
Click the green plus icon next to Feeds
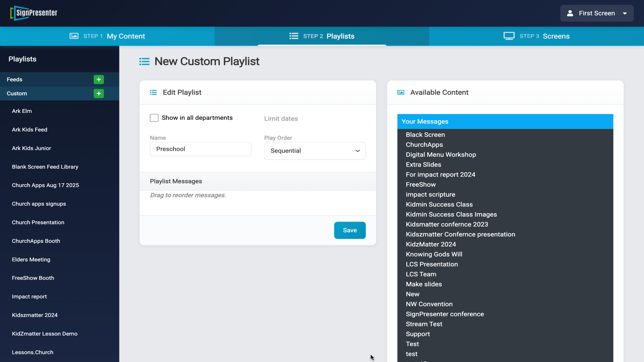[99, 79]
